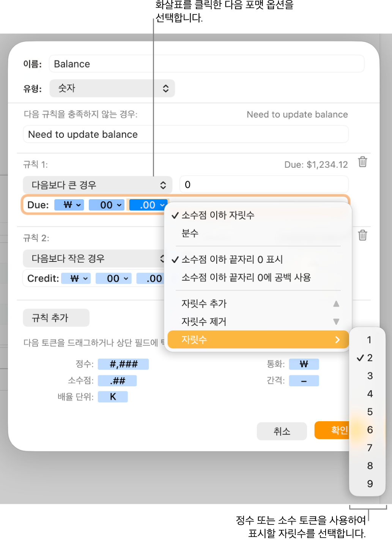Select 8 digits in submenu

[x=367, y=466]
